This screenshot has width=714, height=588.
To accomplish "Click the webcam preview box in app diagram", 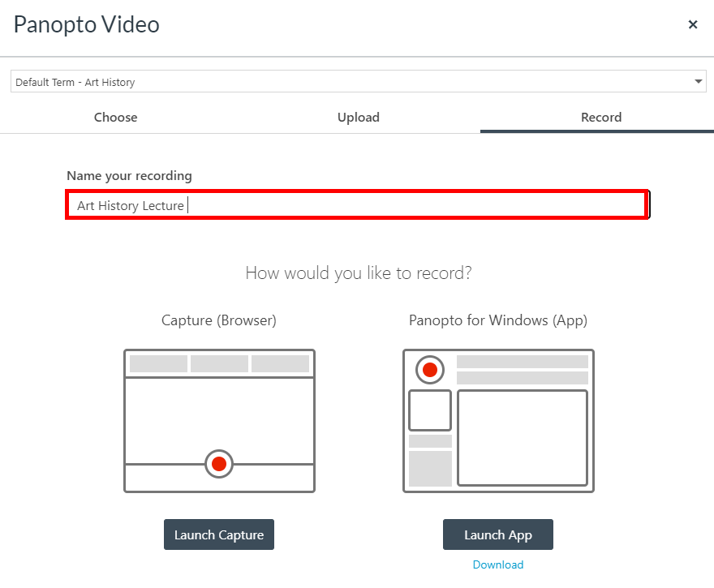I will click(x=430, y=410).
